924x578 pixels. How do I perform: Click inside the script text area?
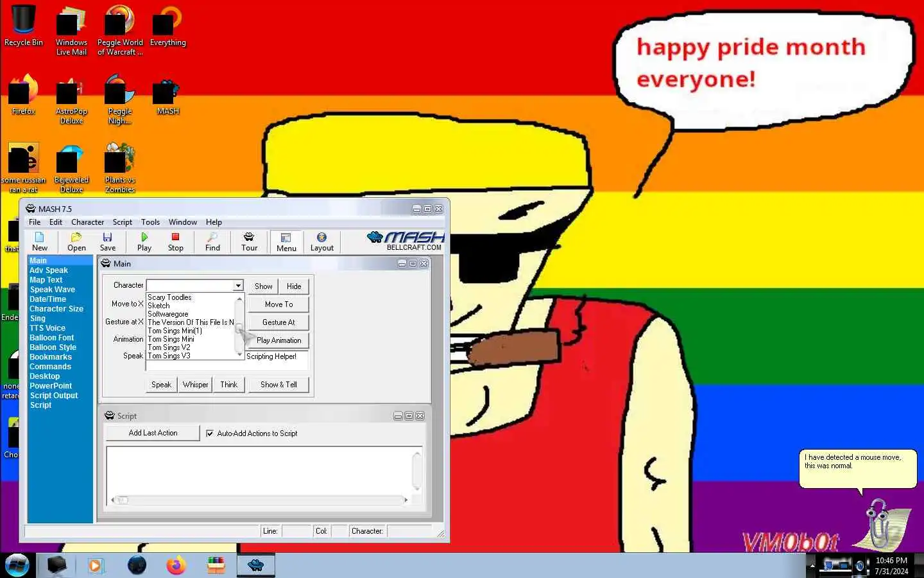(x=259, y=470)
